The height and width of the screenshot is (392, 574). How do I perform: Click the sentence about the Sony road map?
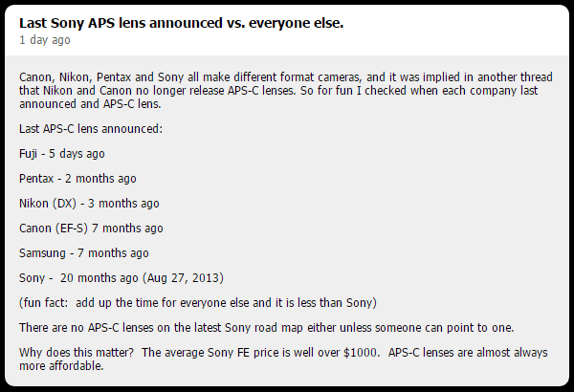pyautogui.click(x=267, y=328)
